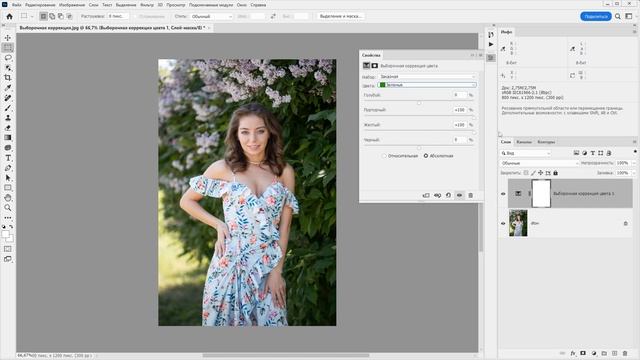Select the Gradient tool
The height and width of the screenshot is (360, 640).
8,138
